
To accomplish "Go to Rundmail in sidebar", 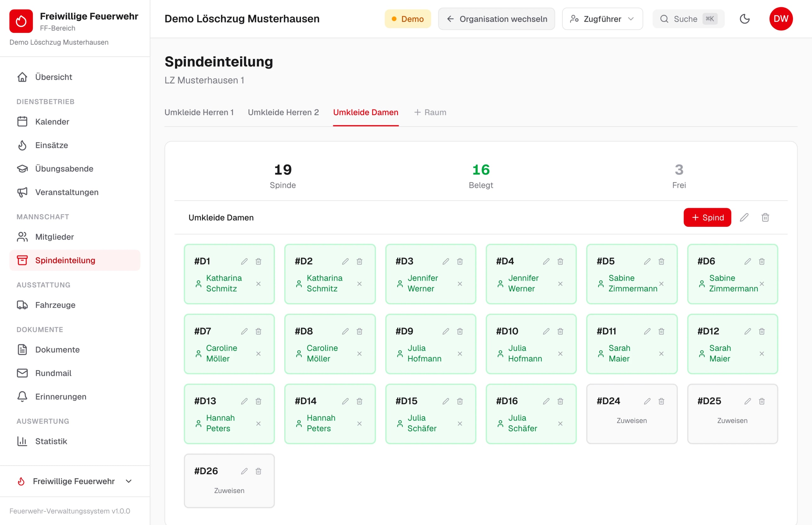I will coord(75,373).
